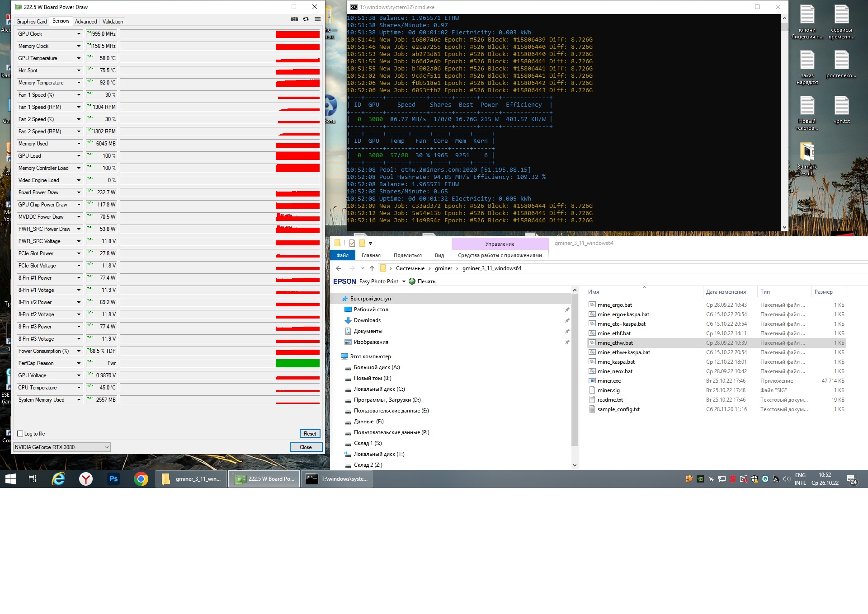This screenshot has height=614, width=868.
Task: Sort files by the Размер column header
Action: (823, 292)
